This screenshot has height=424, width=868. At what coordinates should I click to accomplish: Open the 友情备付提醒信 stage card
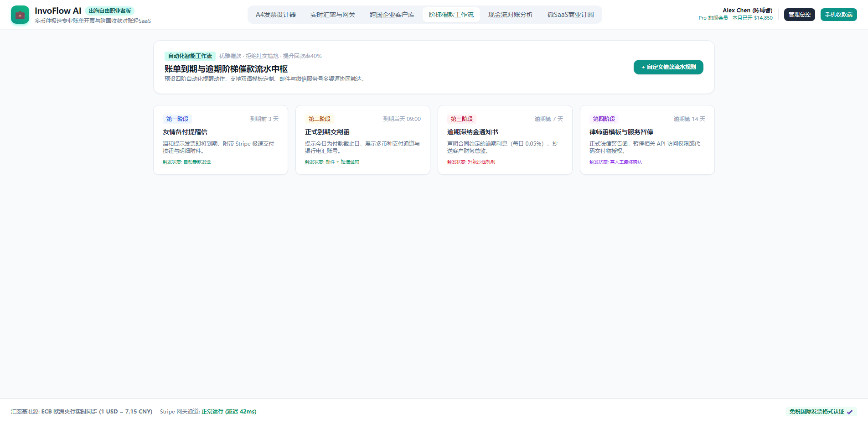coord(221,140)
